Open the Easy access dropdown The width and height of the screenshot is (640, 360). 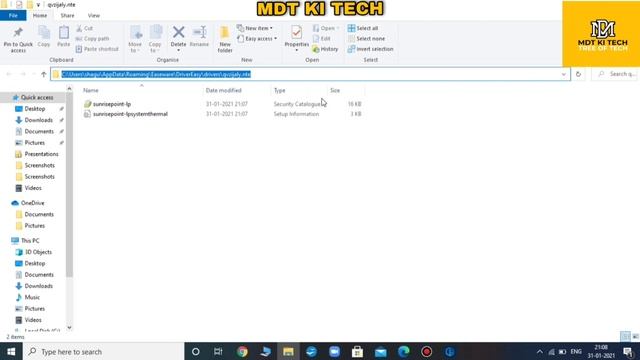point(257,38)
